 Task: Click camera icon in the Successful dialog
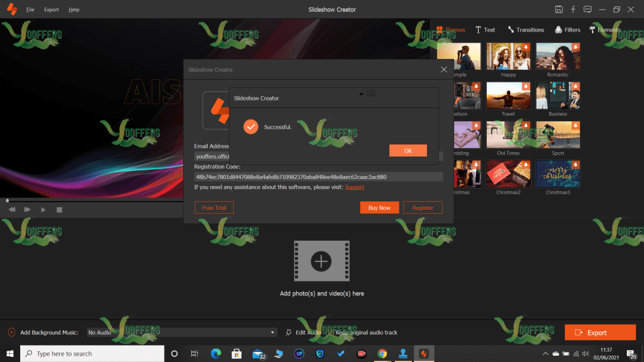point(371,93)
